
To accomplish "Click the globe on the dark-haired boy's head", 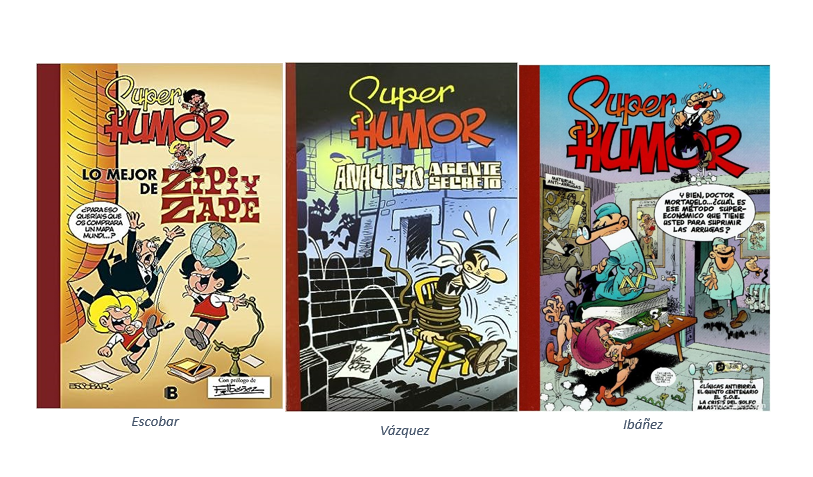I will pyautogui.click(x=213, y=245).
